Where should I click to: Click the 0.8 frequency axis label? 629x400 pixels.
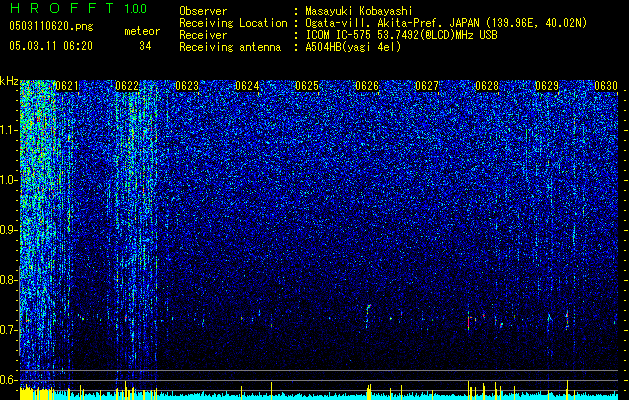(9, 280)
